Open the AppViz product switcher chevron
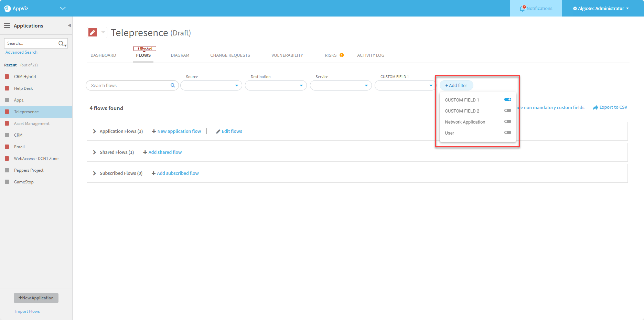 click(63, 8)
